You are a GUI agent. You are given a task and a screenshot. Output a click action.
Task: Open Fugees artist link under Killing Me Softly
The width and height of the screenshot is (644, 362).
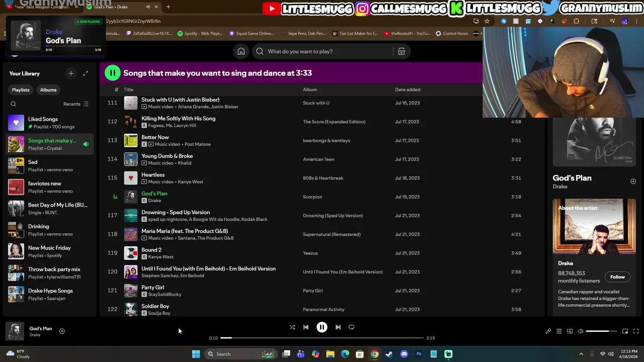click(155, 125)
